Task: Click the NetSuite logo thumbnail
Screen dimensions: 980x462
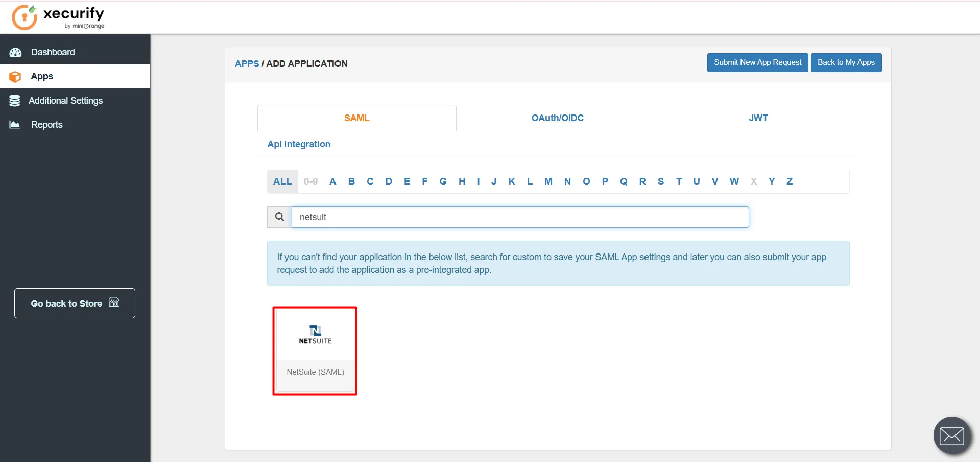Action: [x=315, y=335]
